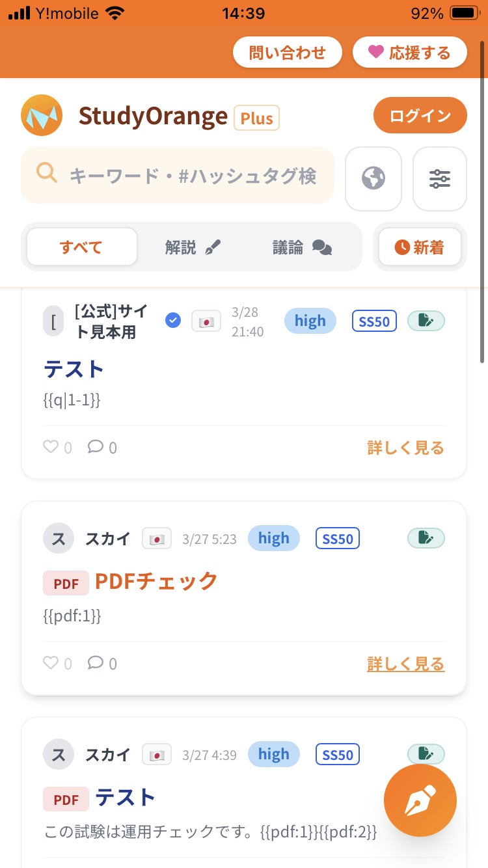The height and width of the screenshot is (868, 488).
Task: Switch to the 議論 tab
Action: (302, 247)
